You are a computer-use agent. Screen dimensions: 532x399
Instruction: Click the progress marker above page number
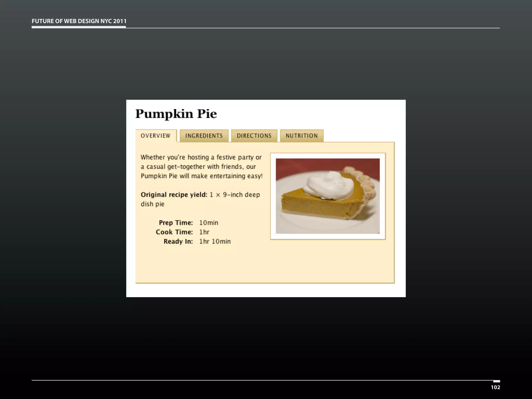(496, 381)
